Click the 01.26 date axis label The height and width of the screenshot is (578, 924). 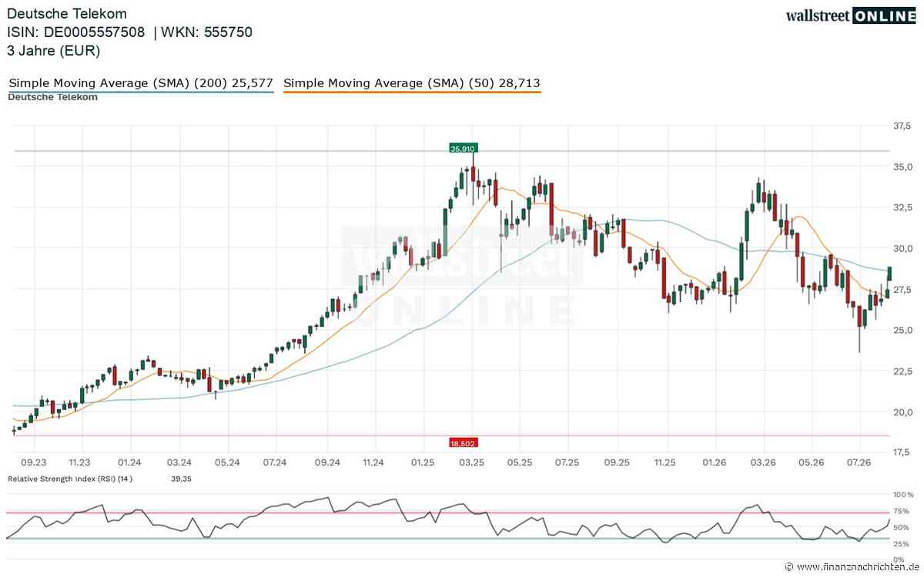(x=715, y=462)
